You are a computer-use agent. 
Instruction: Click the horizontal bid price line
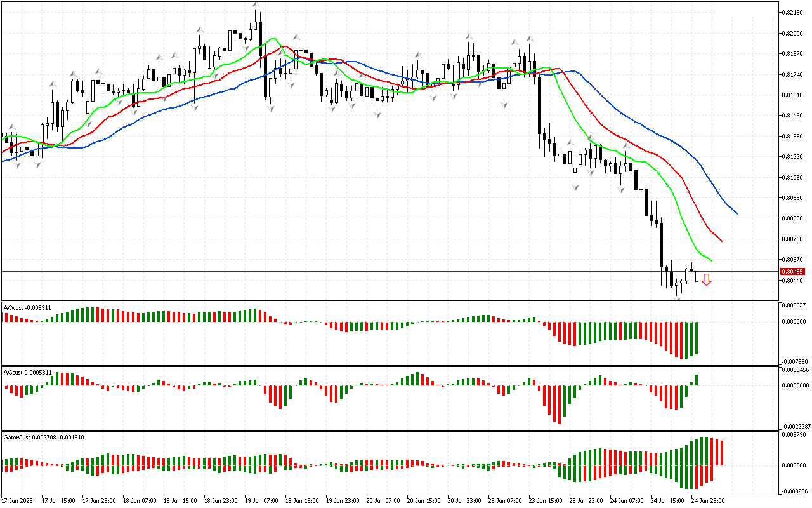[381, 272]
